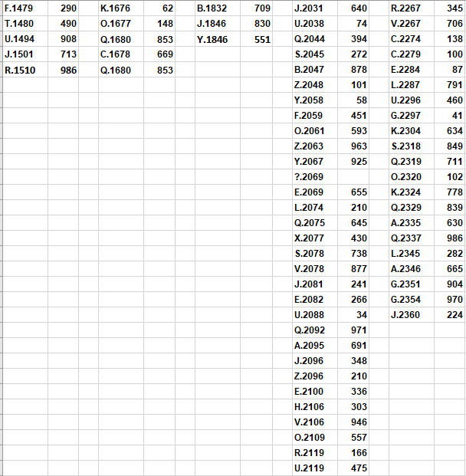This screenshot has width=466, height=476.
Task: Click cell K.1676
Action: tap(120, 8)
